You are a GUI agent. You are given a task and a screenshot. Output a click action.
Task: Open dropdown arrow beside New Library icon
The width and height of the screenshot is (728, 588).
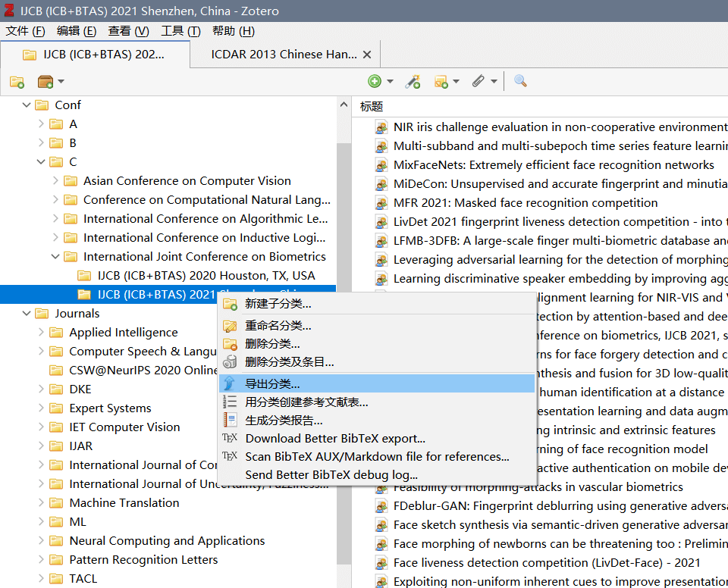coord(61,82)
